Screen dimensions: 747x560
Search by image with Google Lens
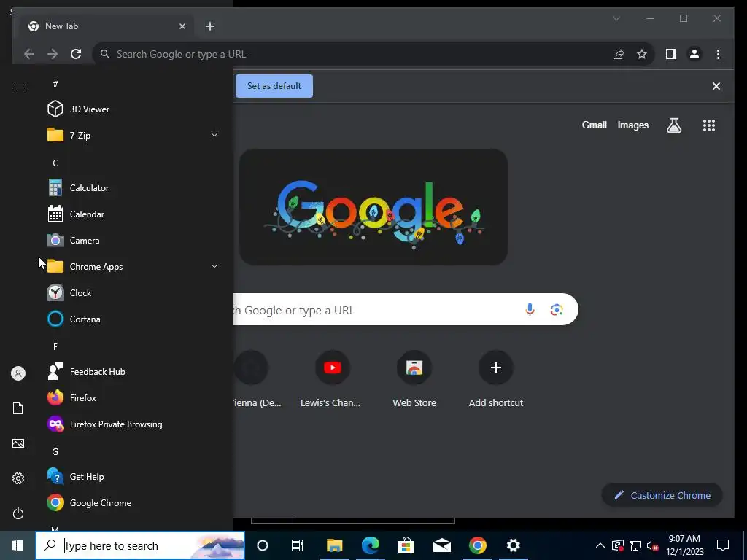[557, 310]
